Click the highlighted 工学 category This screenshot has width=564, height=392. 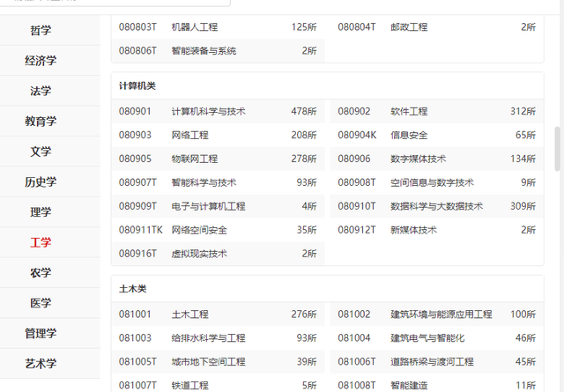pyautogui.click(x=41, y=242)
